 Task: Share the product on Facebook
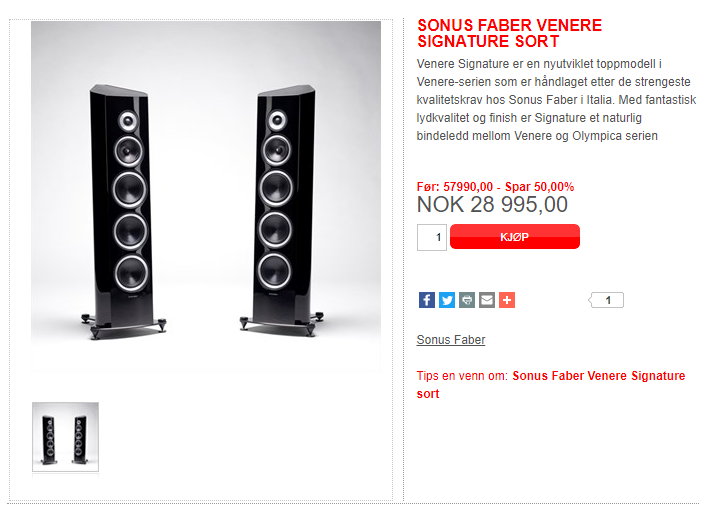point(426,300)
